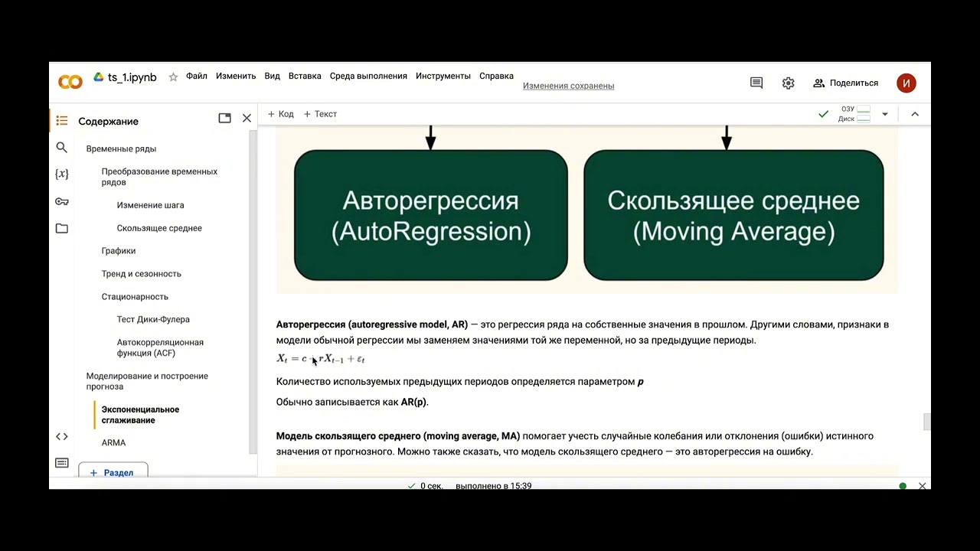Open the code snippets sidebar icon
The height and width of the screenshot is (551, 980).
click(62, 436)
